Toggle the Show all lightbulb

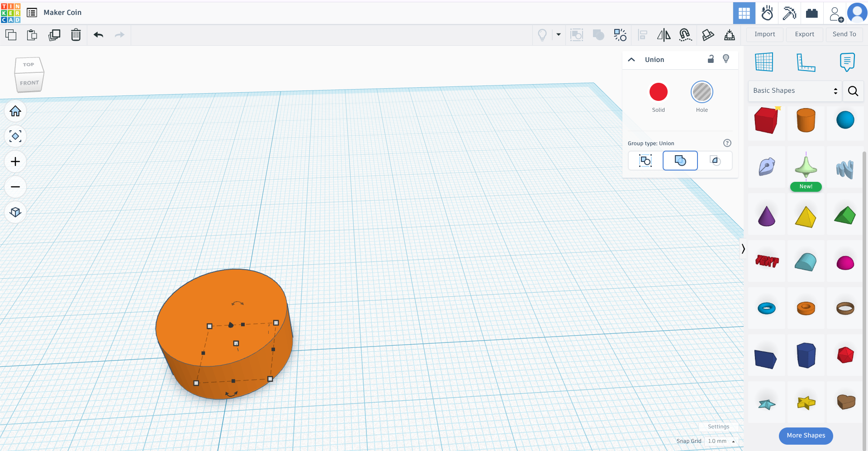(x=542, y=35)
